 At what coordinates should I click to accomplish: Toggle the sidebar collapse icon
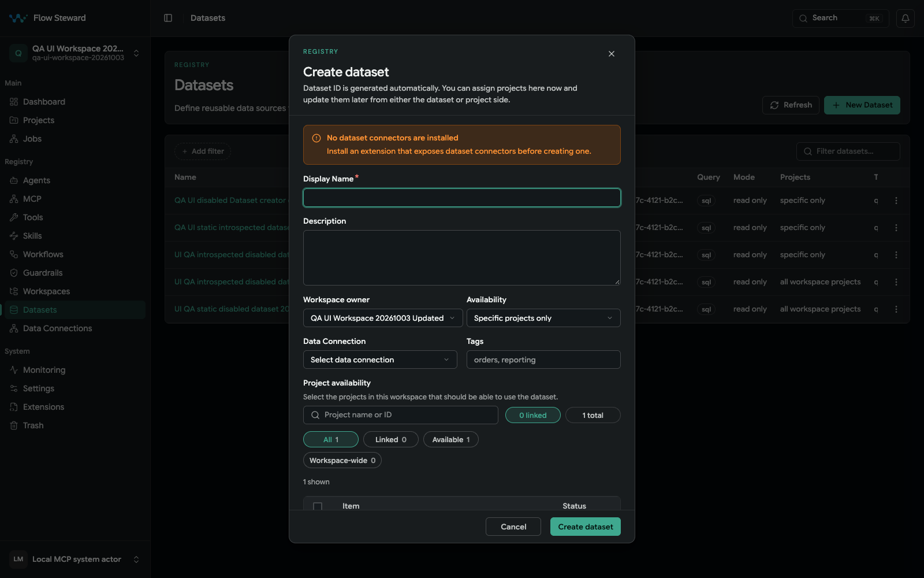[x=168, y=18]
